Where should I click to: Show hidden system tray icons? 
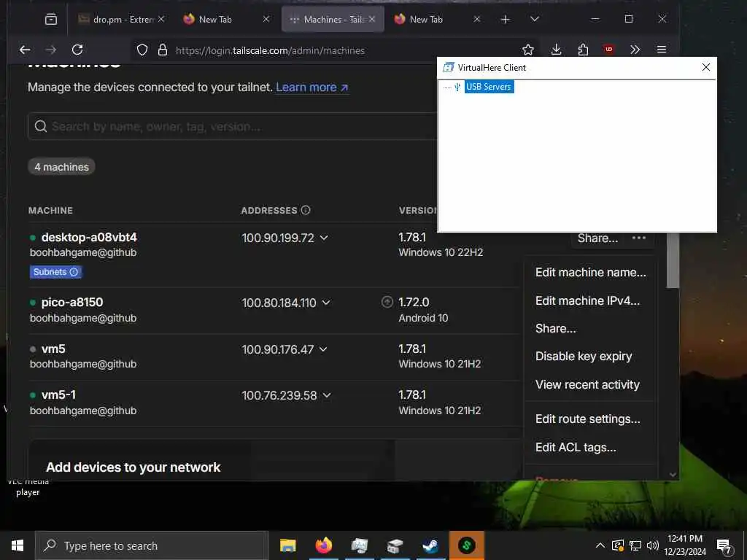(x=600, y=545)
